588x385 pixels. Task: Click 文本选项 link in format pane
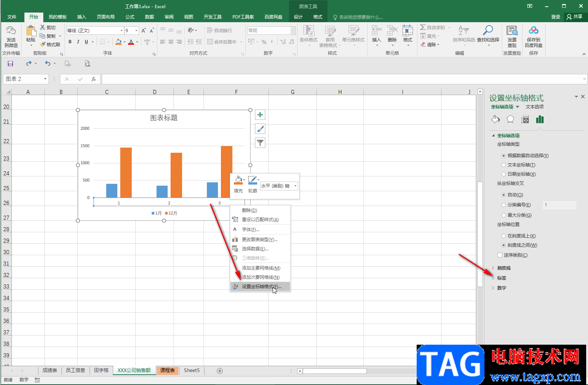pyautogui.click(x=535, y=107)
